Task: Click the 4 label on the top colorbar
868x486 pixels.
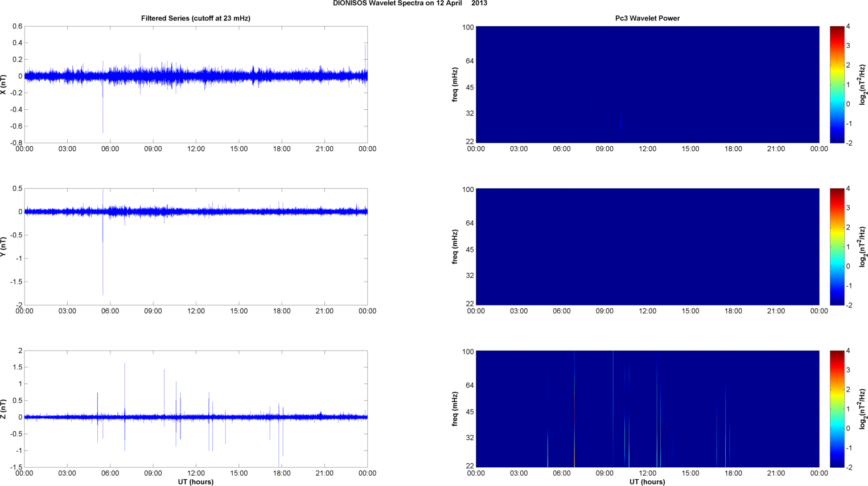Action: (x=848, y=27)
